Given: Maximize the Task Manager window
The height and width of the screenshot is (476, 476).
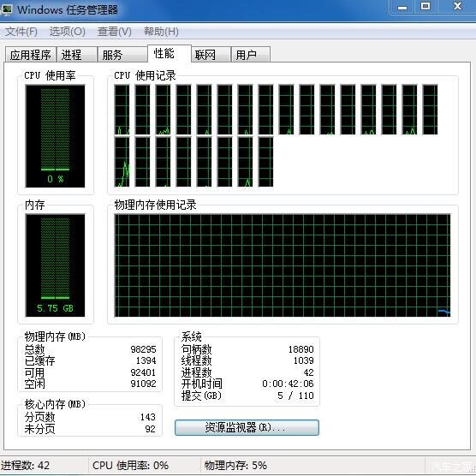Looking at the screenshot, I should click(425, 7).
